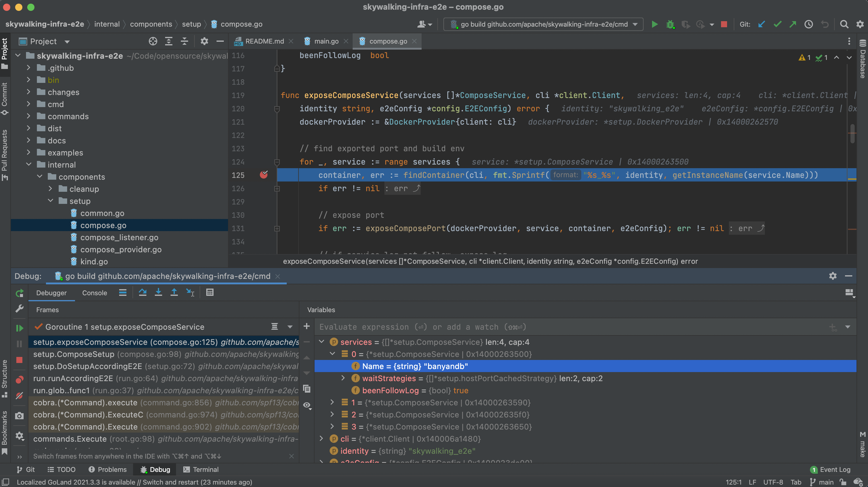Click the Step Out debugger icon

(x=174, y=292)
